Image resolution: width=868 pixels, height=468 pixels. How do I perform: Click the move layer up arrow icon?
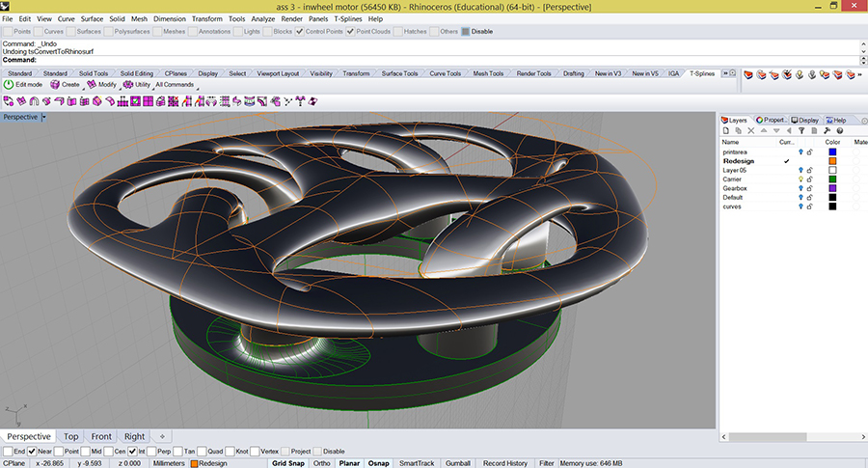(x=764, y=130)
